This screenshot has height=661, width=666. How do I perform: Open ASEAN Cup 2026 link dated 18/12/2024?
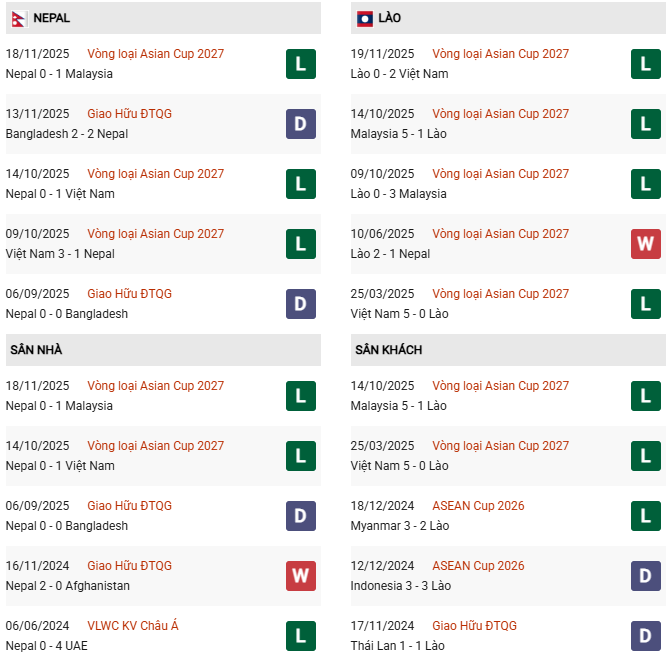[x=478, y=506]
